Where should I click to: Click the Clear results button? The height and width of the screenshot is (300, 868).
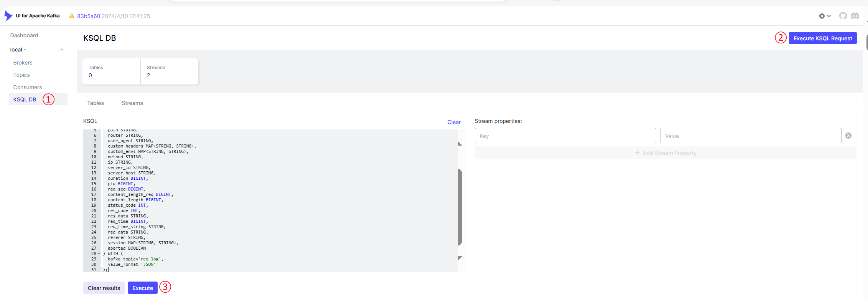104,288
